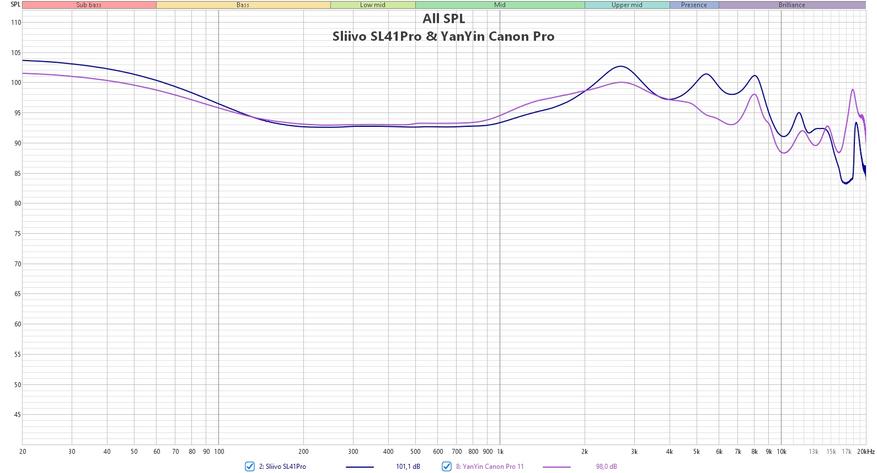Click the 40 Hz frequency axis label

[x=107, y=451]
